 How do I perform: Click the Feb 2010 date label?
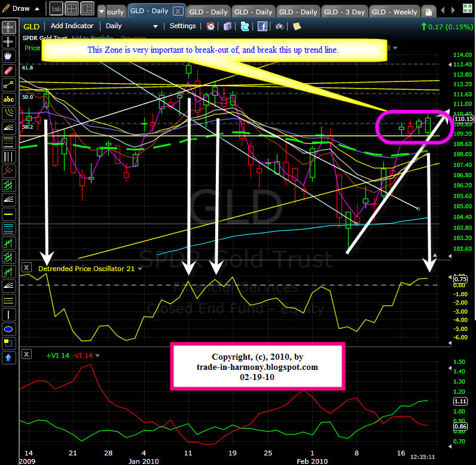pos(312,461)
